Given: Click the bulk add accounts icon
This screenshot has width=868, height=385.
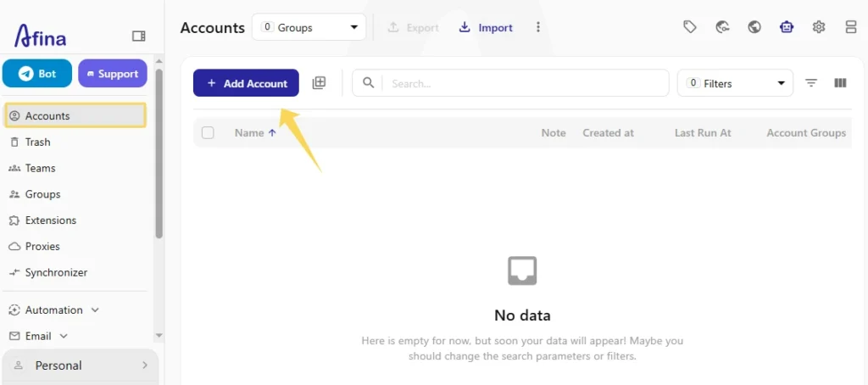Looking at the screenshot, I should [x=319, y=83].
